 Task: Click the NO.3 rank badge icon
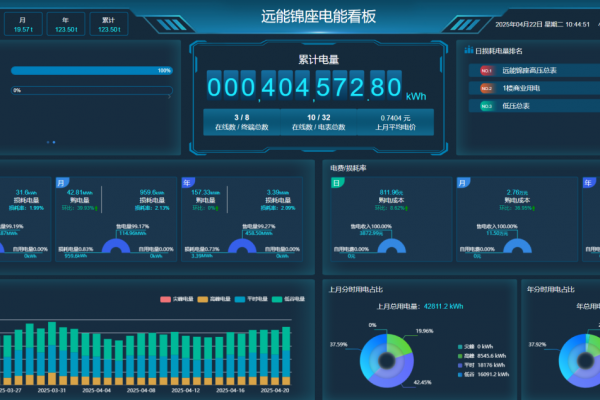(486, 106)
